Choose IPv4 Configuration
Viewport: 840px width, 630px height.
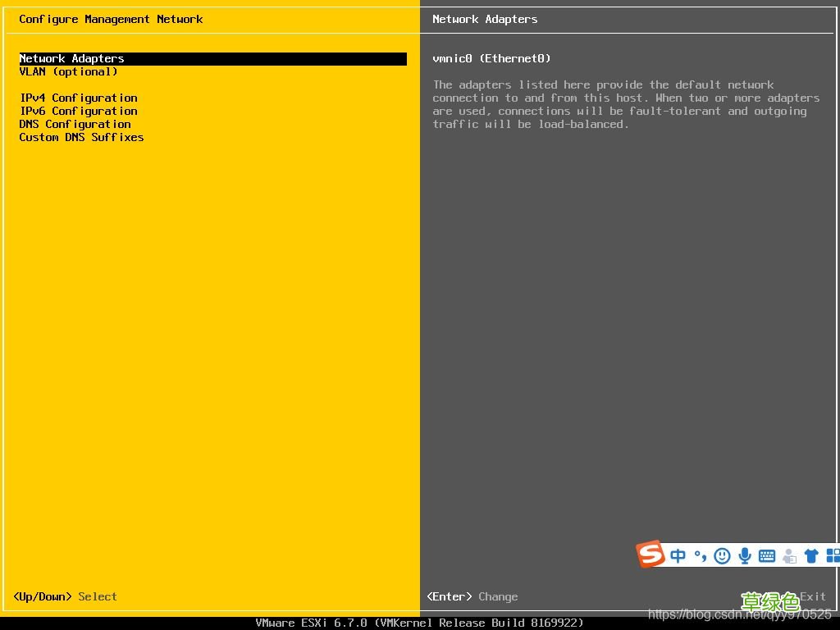pyautogui.click(x=79, y=98)
